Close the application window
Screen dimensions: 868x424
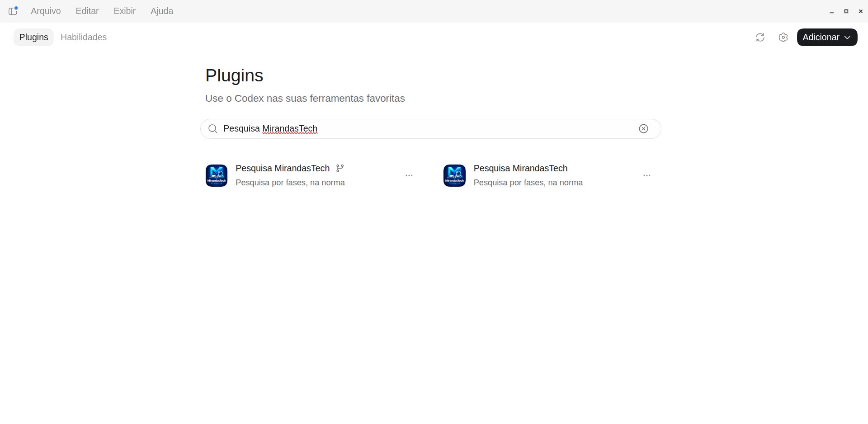click(x=860, y=11)
